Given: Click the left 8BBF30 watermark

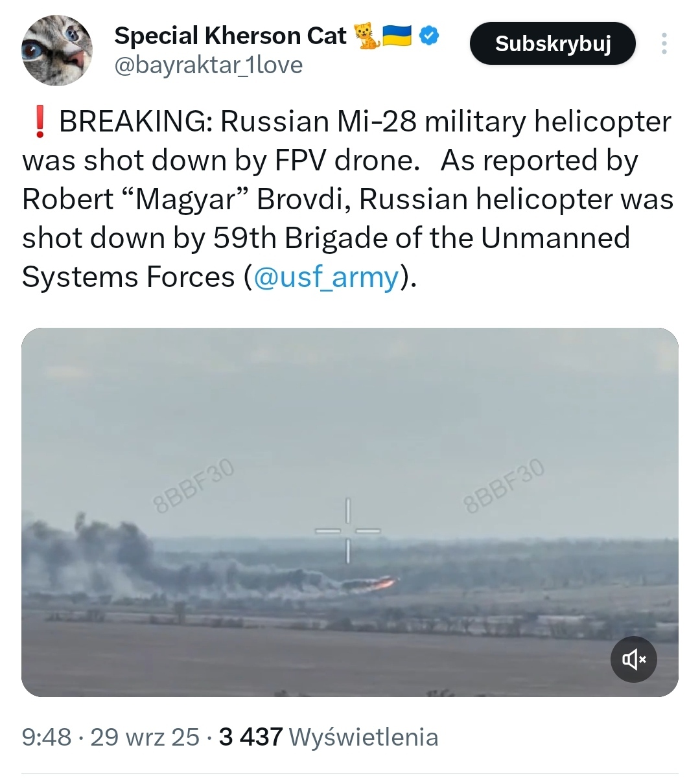Looking at the screenshot, I should pyautogui.click(x=192, y=486).
